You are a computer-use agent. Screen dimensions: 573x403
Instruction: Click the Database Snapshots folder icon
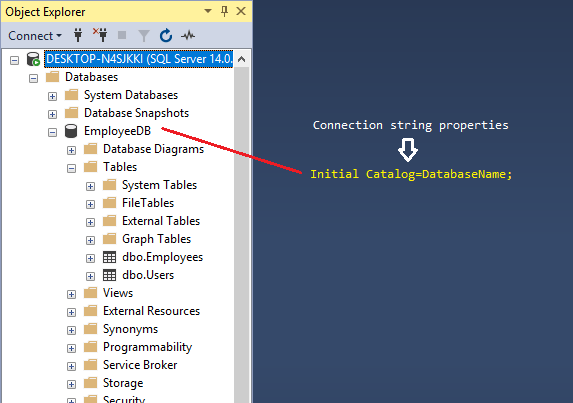tap(72, 113)
